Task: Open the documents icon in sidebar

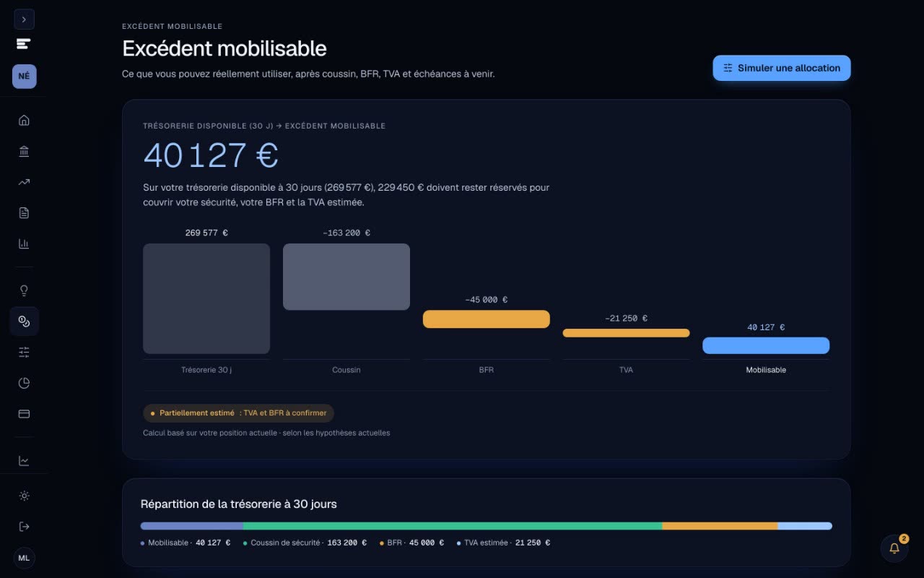Action: [x=24, y=212]
